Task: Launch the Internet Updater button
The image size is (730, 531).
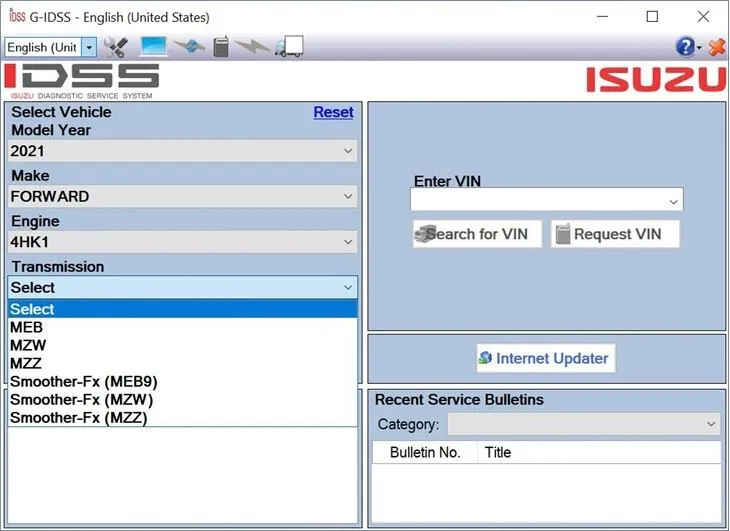Action: [x=546, y=358]
